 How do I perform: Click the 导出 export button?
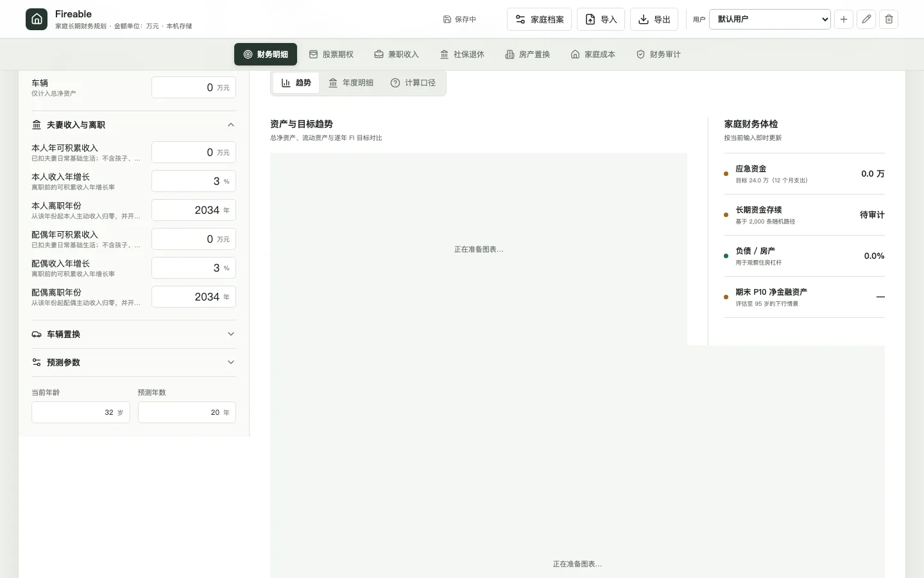click(654, 19)
